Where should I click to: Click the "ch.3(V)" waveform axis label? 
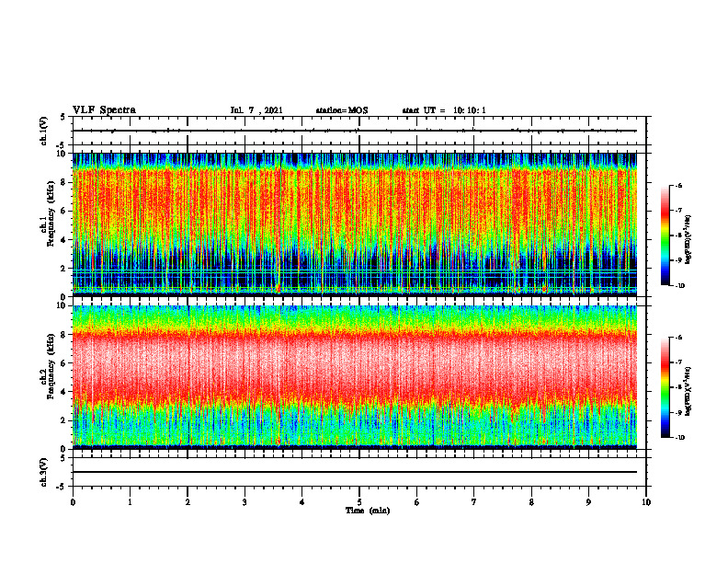point(44,472)
